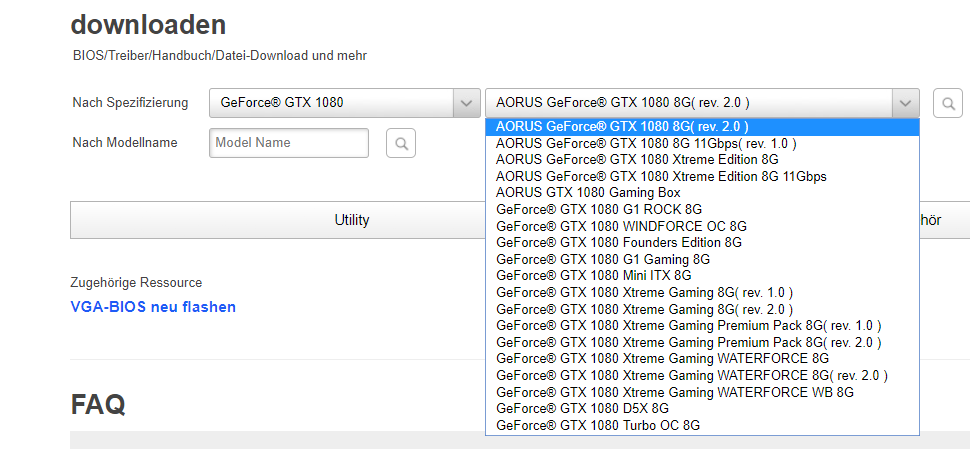Choose AORUS GTX 1080 Xtreme Edition 8G 11Gbps

tap(702, 176)
